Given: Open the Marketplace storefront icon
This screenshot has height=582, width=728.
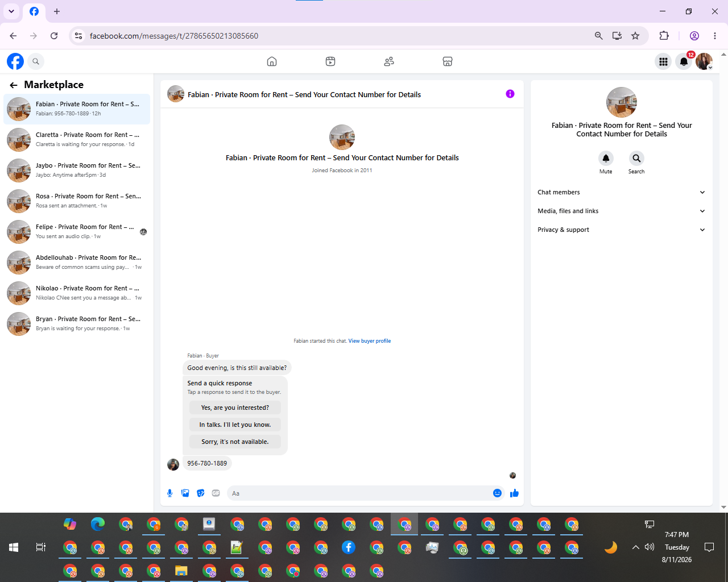Looking at the screenshot, I should pos(448,61).
